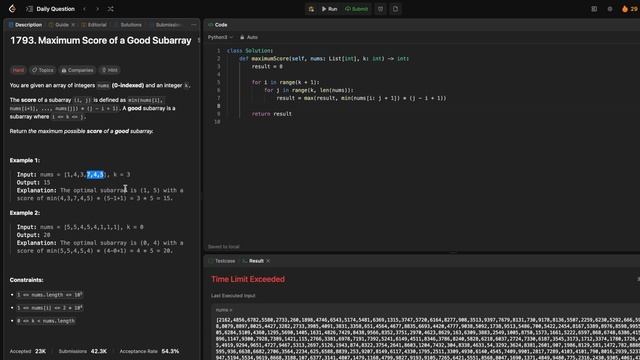Click the highlighted '7,4,5' text in Example 1
Screen dimensions: 640x360
tap(95, 174)
